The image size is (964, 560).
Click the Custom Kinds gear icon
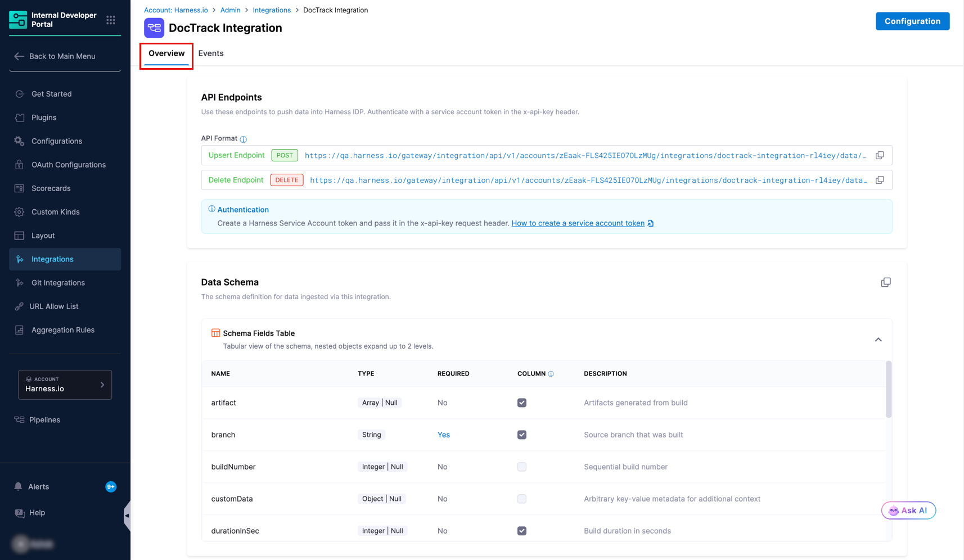(x=20, y=212)
